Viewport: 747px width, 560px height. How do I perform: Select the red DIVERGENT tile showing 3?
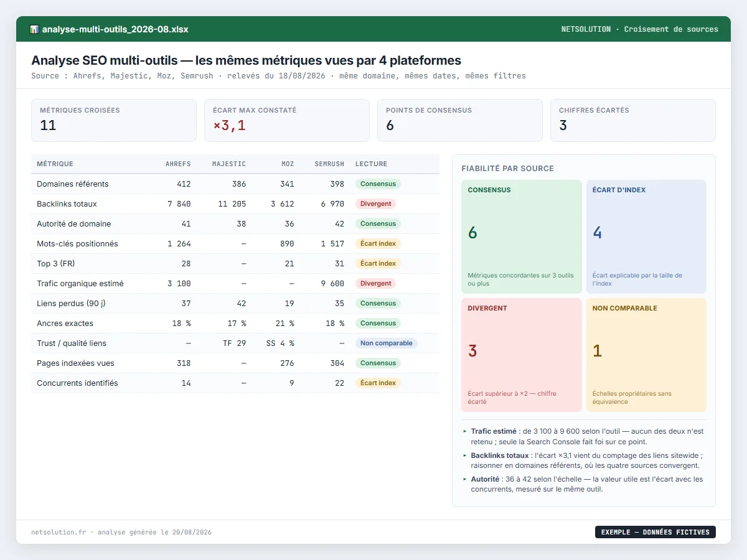pos(522,355)
